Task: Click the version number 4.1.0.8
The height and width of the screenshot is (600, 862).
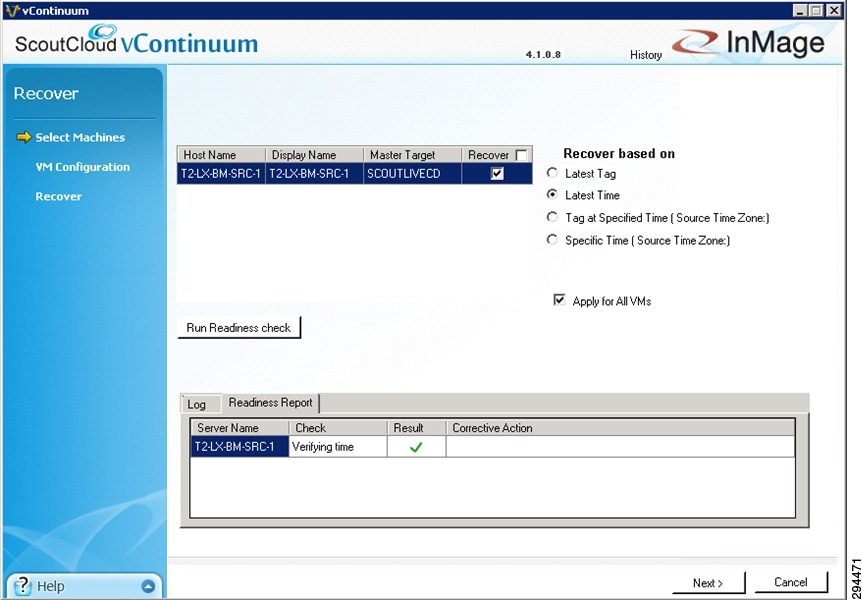Action: (543, 54)
